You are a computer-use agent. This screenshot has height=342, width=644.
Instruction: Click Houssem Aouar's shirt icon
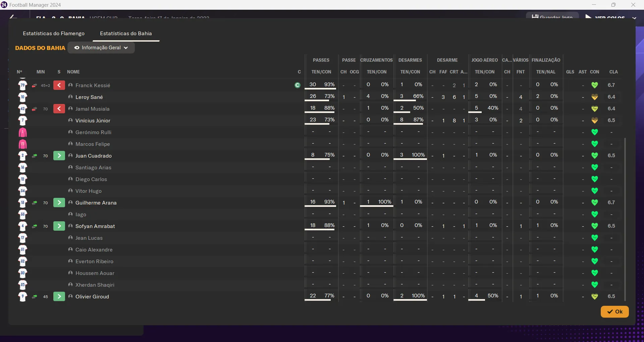[x=22, y=273]
